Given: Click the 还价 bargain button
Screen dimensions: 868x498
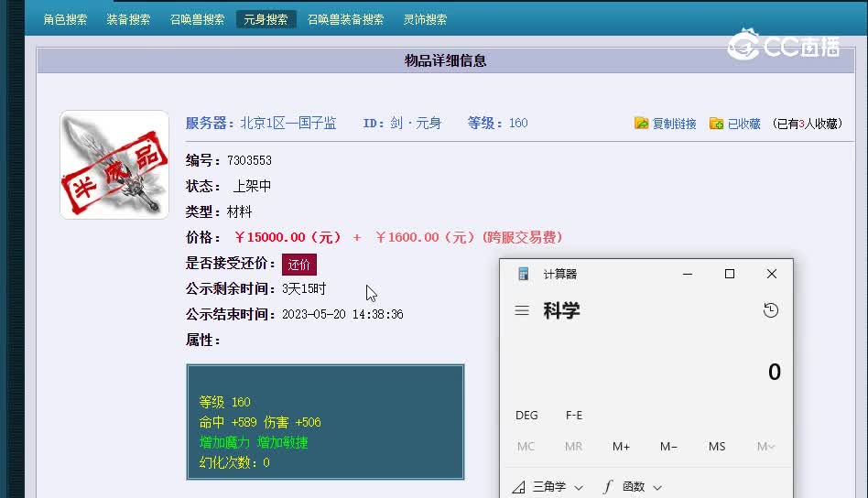Looking at the screenshot, I should (x=299, y=265).
